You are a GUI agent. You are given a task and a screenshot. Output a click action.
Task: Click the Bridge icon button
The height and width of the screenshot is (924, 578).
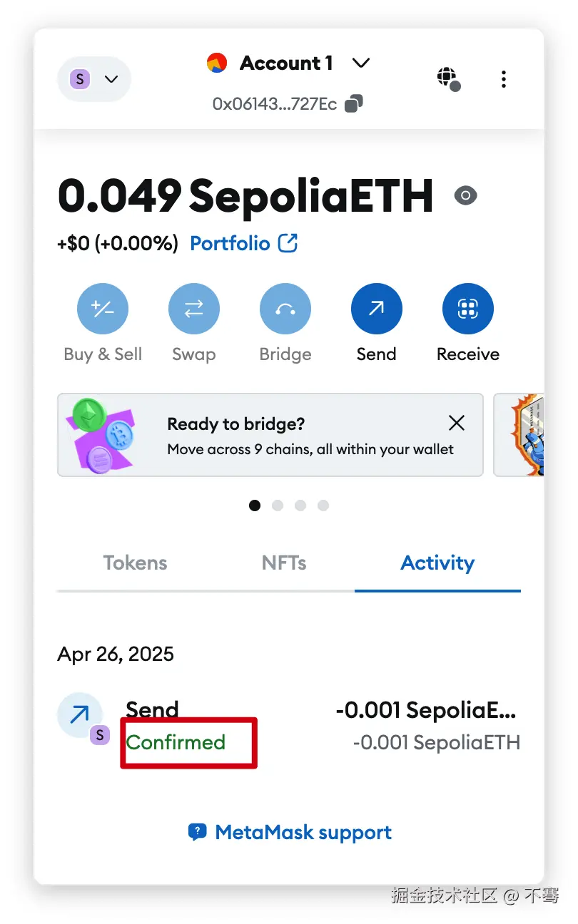pos(285,309)
